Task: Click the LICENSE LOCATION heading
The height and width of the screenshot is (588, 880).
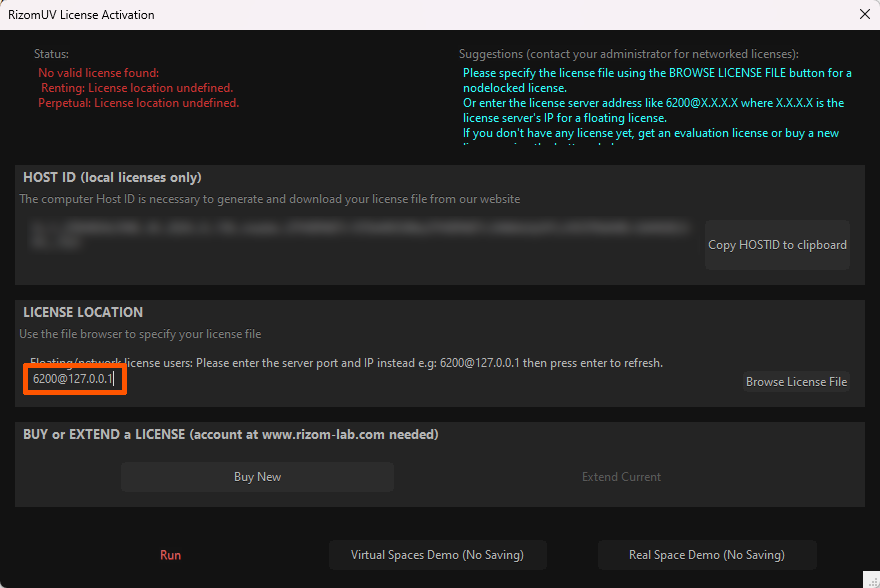Action: pos(83,312)
